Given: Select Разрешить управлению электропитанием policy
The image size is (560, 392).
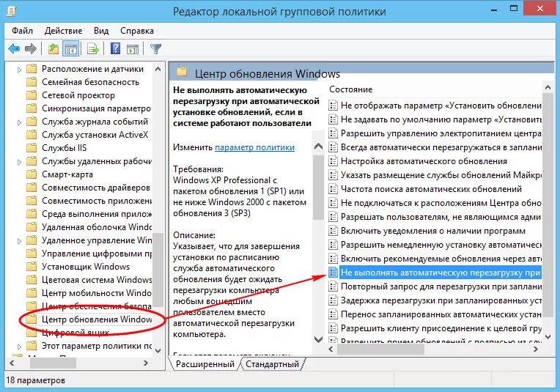Looking at the screenshot, I should (x=441, y=133).
